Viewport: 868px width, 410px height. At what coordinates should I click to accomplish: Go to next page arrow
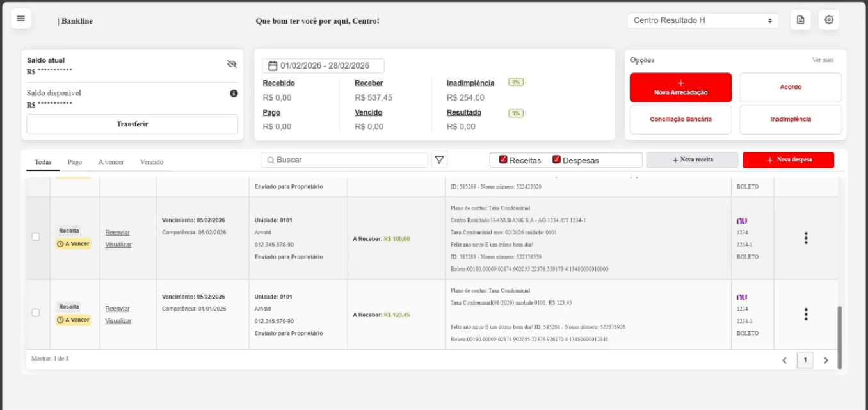pos(826,361)
